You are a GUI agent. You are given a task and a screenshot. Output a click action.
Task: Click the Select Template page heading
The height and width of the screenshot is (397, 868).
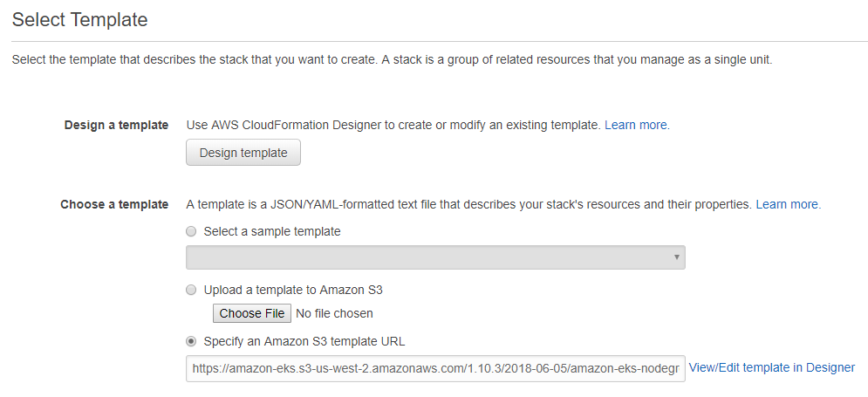pos(79,19)
